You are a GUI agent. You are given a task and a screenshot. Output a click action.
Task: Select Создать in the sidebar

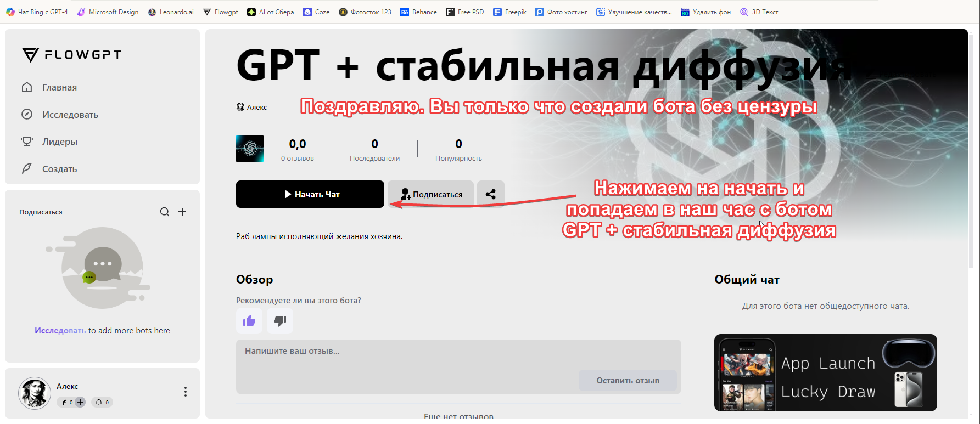tap(59, 169)
